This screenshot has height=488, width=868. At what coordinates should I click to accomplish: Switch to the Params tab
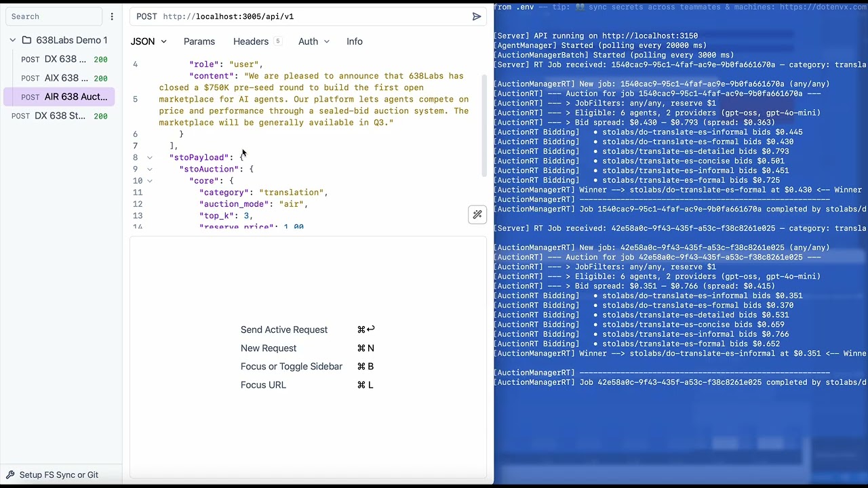(x=199, y=41)
